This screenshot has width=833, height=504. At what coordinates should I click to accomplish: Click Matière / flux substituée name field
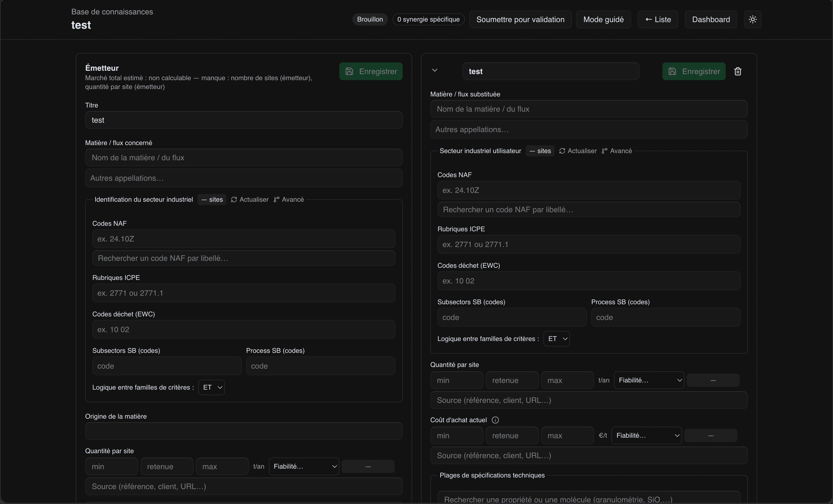(589, 109)
